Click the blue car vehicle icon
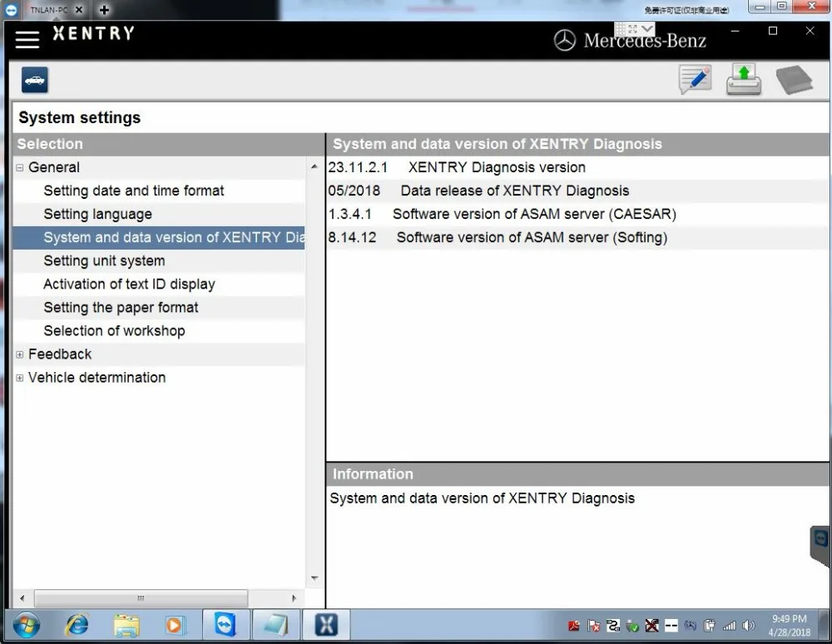Image resolution: width=832 pixels, height=644 pixels. (34, 80)
